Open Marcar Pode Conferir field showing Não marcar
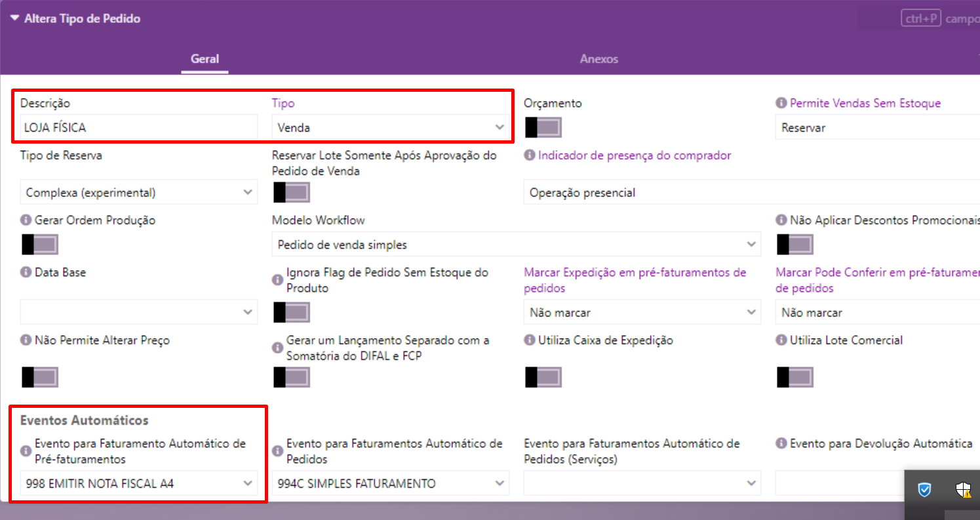The width and height of the screenshot is (980, 520). pyautogui.click(x=877, y=312)
